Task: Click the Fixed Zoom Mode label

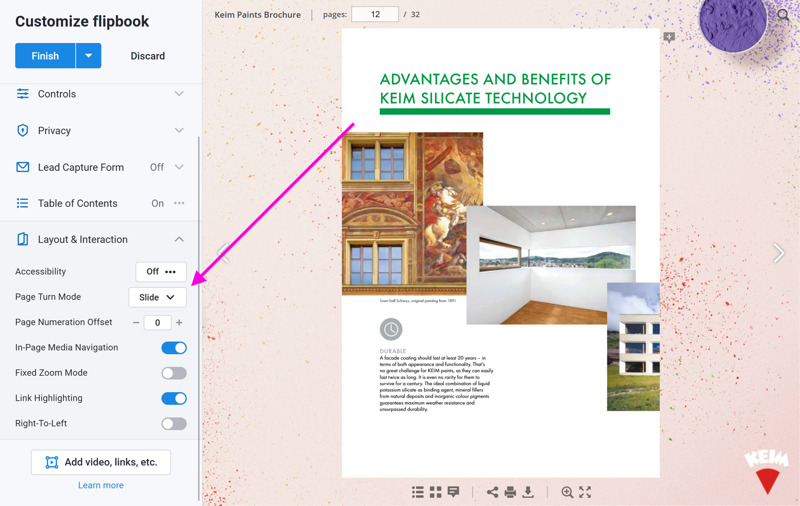Action: coord(51,373)
